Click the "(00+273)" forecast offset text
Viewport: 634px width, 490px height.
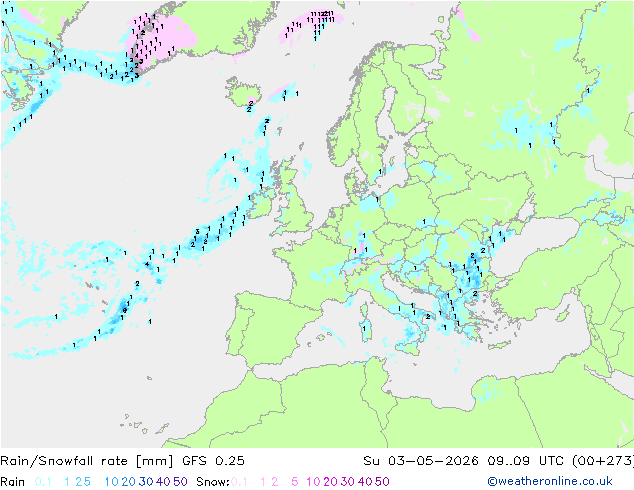(x=603, y=461)
